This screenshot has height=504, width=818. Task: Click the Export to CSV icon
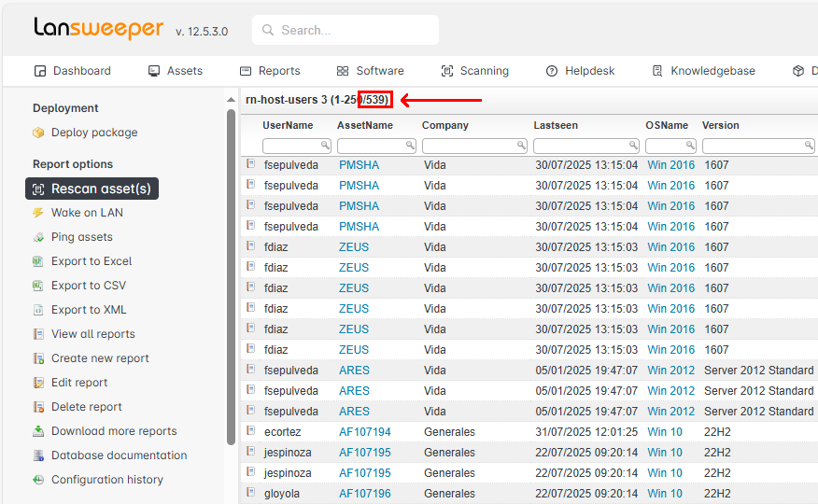pyautogui.click(x=38, y=286)
